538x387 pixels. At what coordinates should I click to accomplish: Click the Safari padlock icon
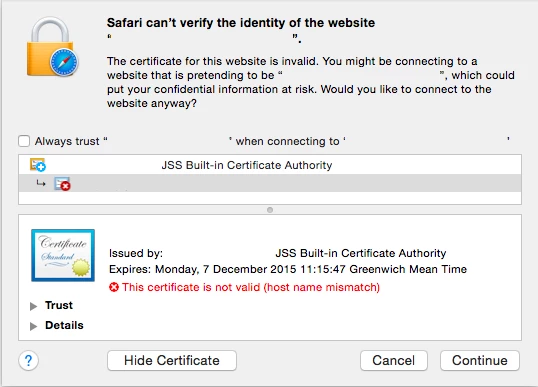(52, 47)
